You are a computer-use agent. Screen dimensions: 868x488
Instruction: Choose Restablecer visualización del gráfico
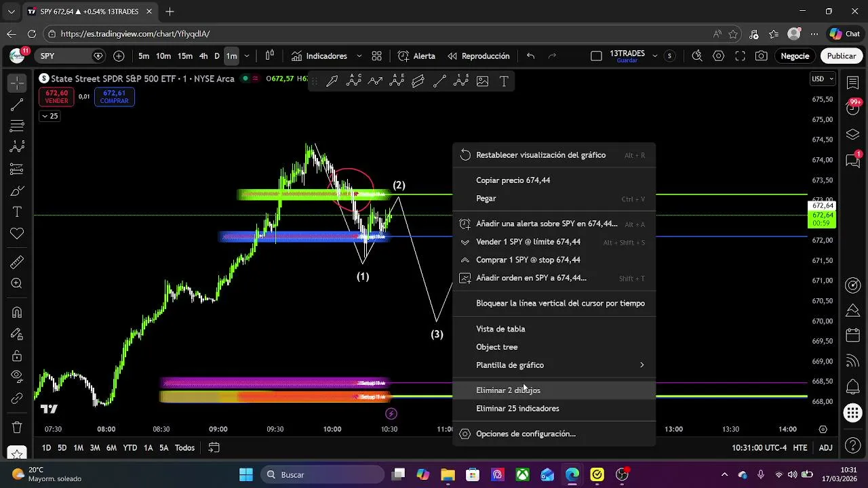554,155
